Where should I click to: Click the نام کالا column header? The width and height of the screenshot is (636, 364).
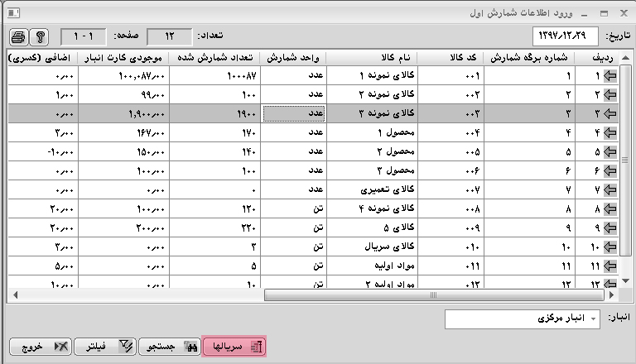coord(371,57)
